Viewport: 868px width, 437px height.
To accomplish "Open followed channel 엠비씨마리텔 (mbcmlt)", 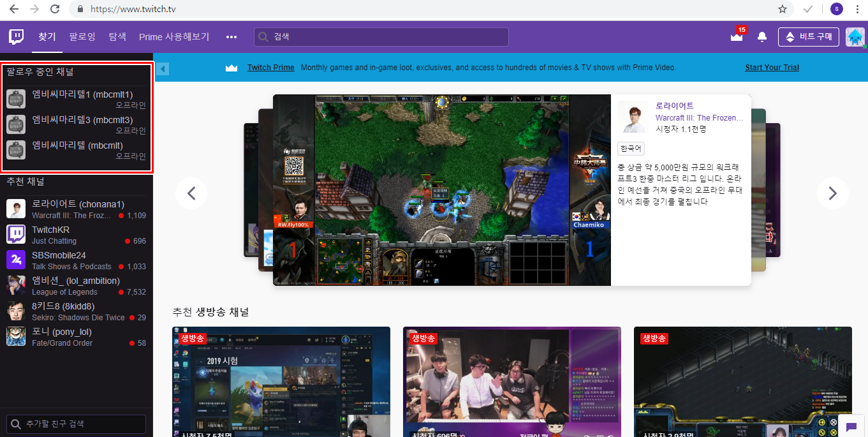I will pyautogui.click(x=77, y=150).
